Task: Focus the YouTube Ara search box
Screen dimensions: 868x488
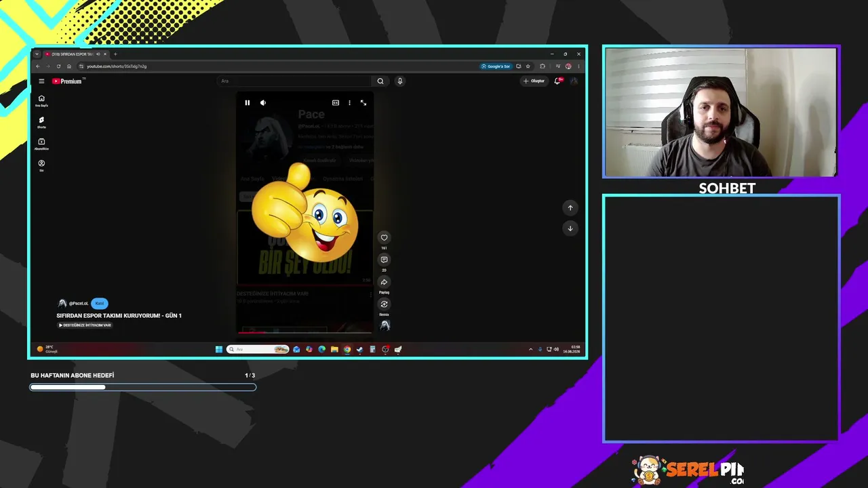Action: pyautogui.click(x=295, y=81)
